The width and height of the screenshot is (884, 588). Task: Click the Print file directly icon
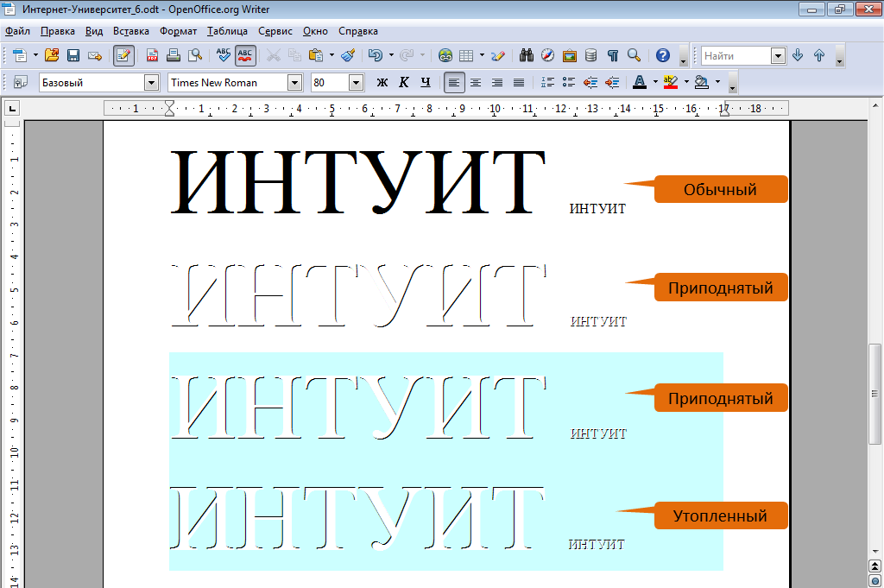click(174, 56)
